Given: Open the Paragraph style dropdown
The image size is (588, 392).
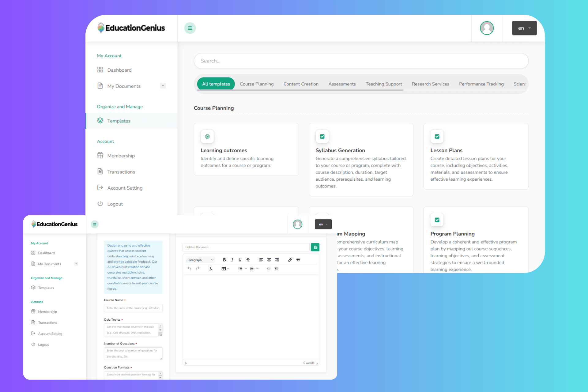Looking at the screenshot, I should [200, 260].
